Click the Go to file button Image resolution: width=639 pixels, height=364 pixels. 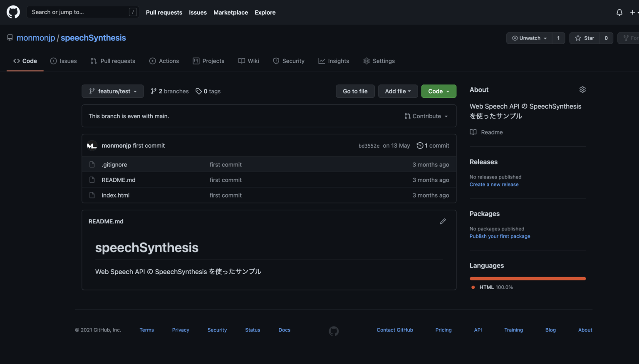pos(355,91)
